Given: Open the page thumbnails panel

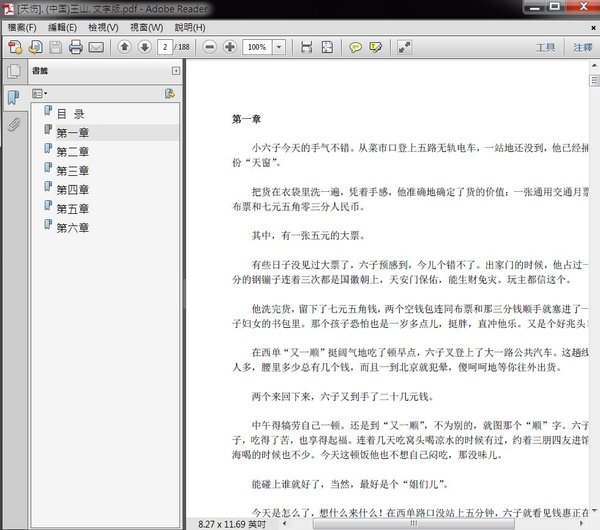Looking at the screenshot, I should tap(14, 72).
